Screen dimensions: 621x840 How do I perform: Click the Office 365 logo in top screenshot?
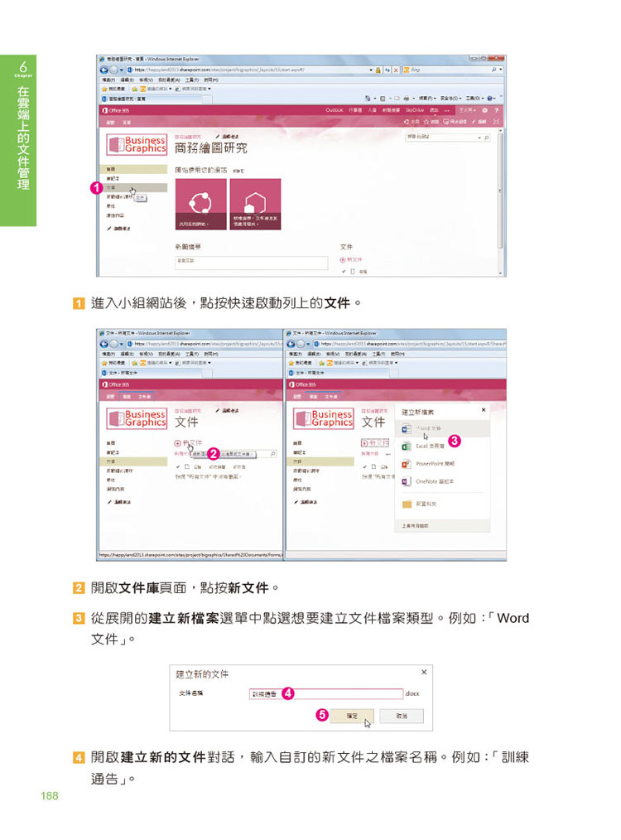pos(117,109)
